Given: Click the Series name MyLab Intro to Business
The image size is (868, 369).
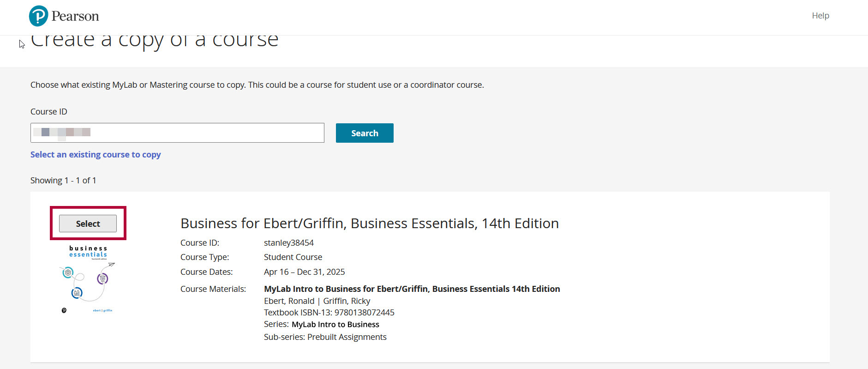Looking at the screenshot, I should pyautogui.click(x=335, y=325).
